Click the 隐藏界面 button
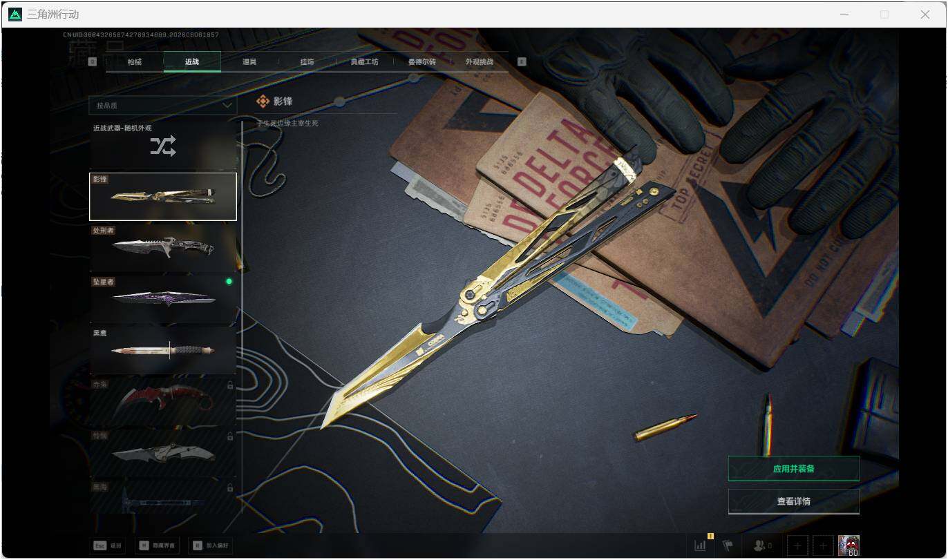 tap(156, 545)
